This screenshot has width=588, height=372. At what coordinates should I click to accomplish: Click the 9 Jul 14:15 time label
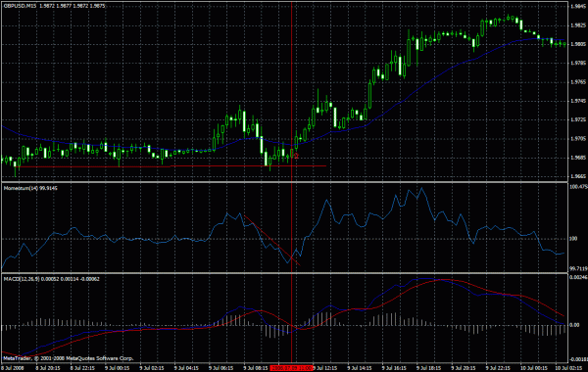(x=360, y=368)
